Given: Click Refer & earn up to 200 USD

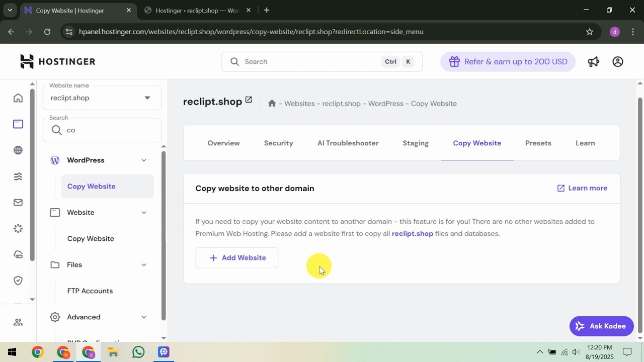Looking at the screenshot, I should [508, 61].
